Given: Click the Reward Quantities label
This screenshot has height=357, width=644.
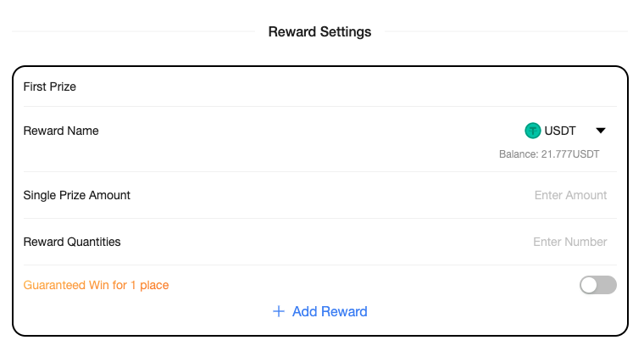Looking at the screenshot, I should click(72, 242).
